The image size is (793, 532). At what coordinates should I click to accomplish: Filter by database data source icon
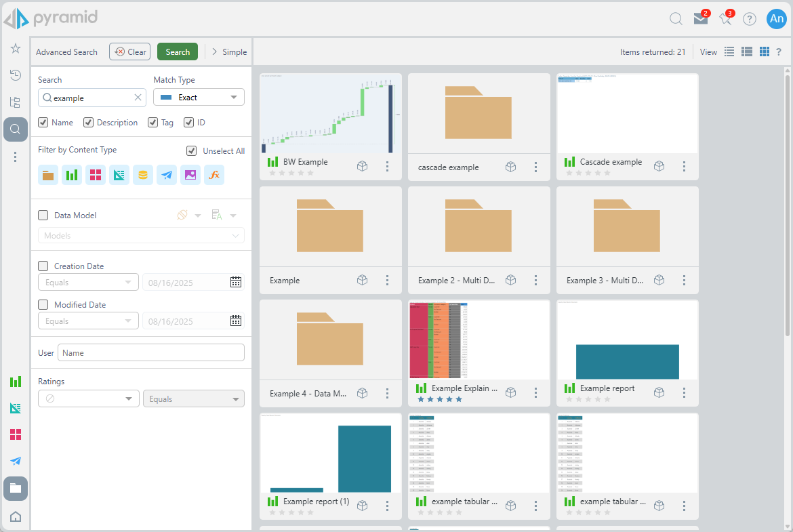click(x=142, y=175)
